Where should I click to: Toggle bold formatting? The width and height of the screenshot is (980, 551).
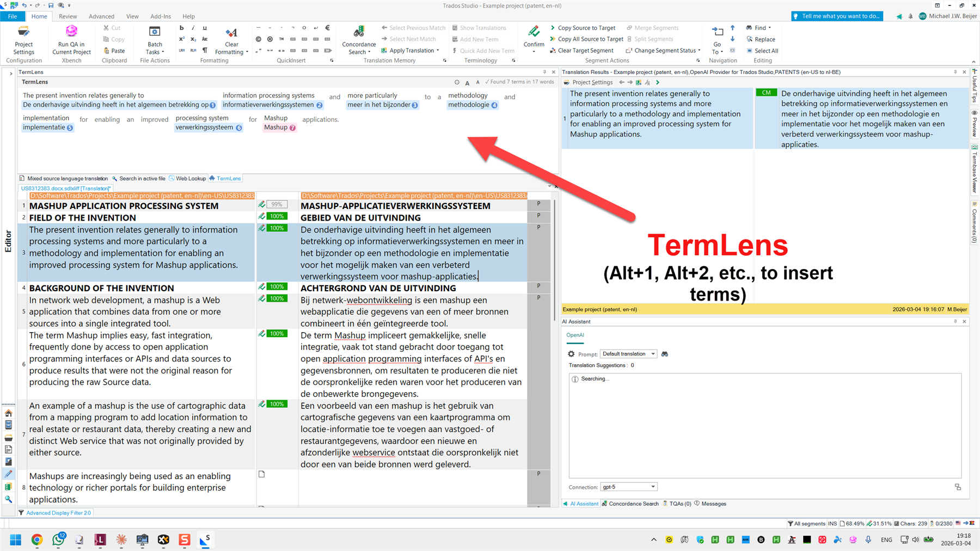coord(182,27)
